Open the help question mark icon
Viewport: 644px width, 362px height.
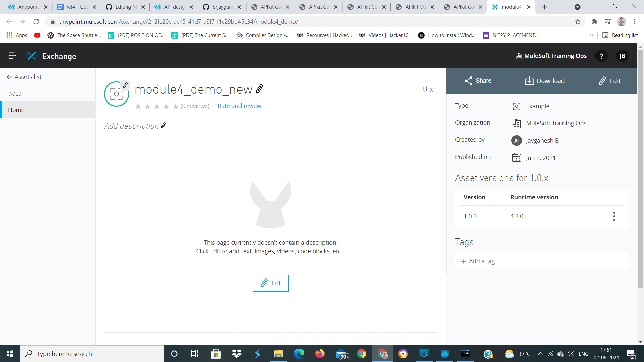(x=601, y=56)
